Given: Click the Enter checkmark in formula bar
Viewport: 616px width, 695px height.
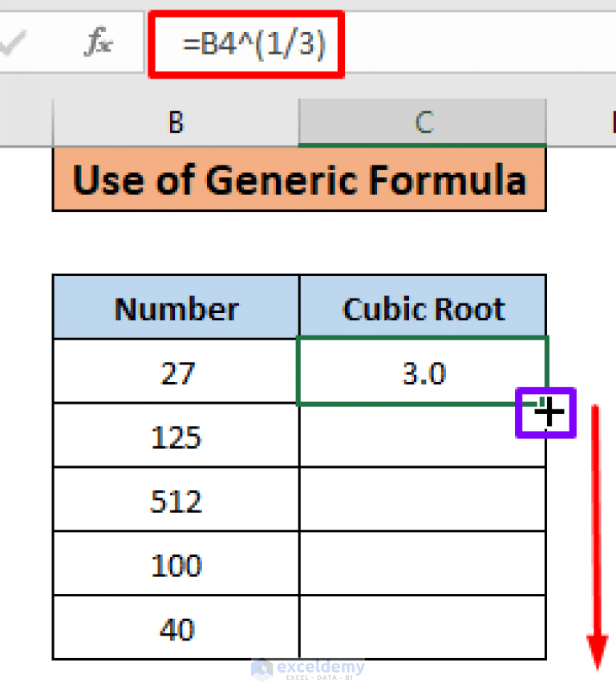Looking at the screenshot, I should 13,43.
